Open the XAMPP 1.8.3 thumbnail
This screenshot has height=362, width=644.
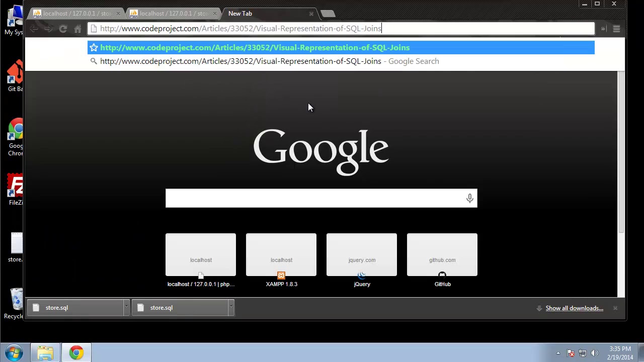[281, 254]
